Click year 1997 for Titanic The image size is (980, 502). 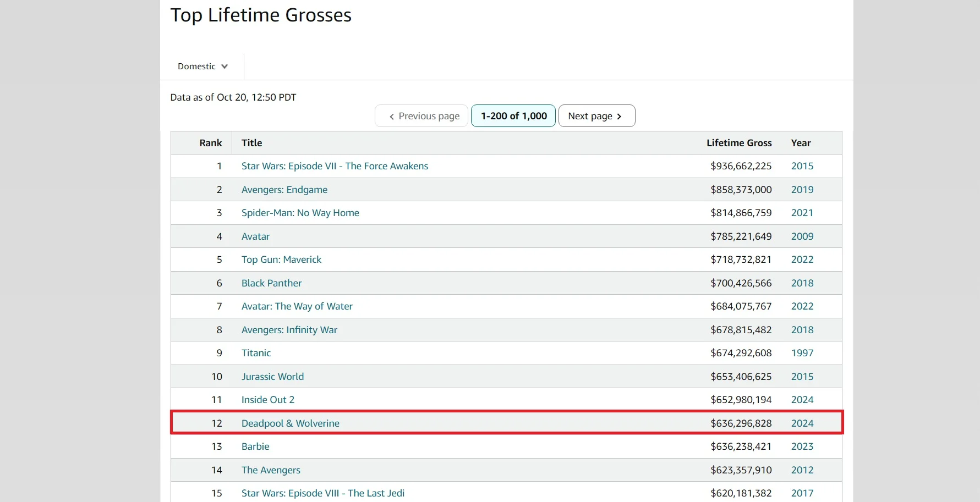(x=802, y=353)
